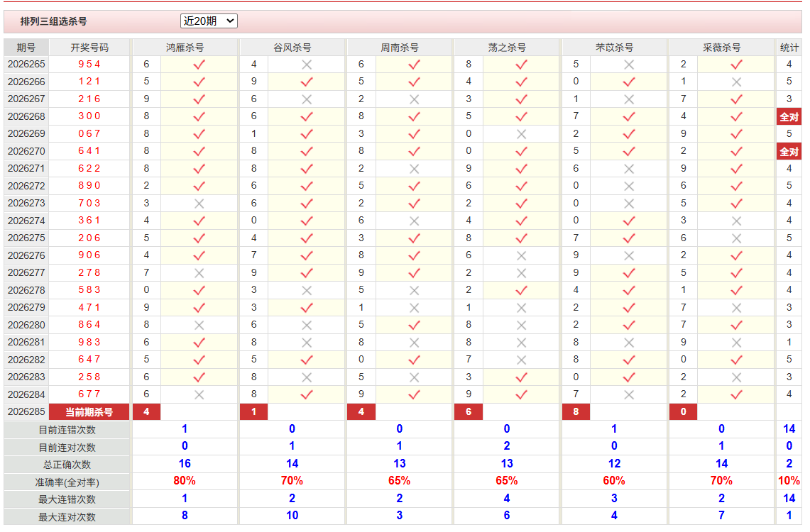The height and width of the screenshot is (532, 810).
Task: Click the 总正确次数 row label
Action: point(67,465)
